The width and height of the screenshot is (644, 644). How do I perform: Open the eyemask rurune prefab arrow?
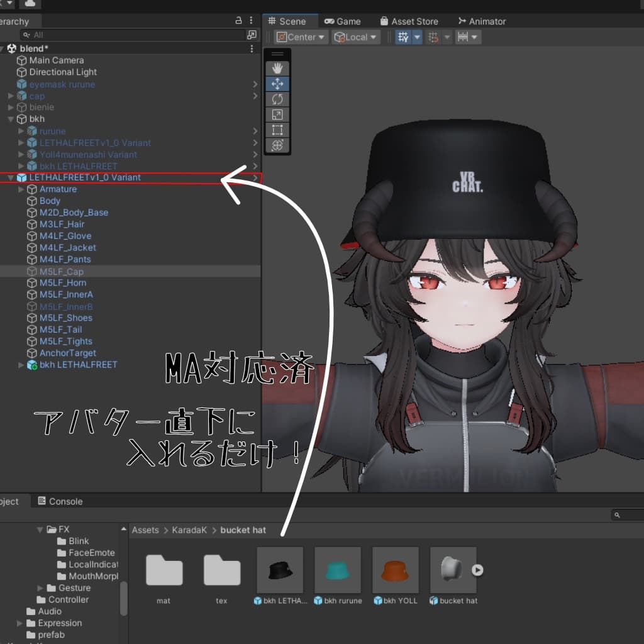[x=255, y=84]
